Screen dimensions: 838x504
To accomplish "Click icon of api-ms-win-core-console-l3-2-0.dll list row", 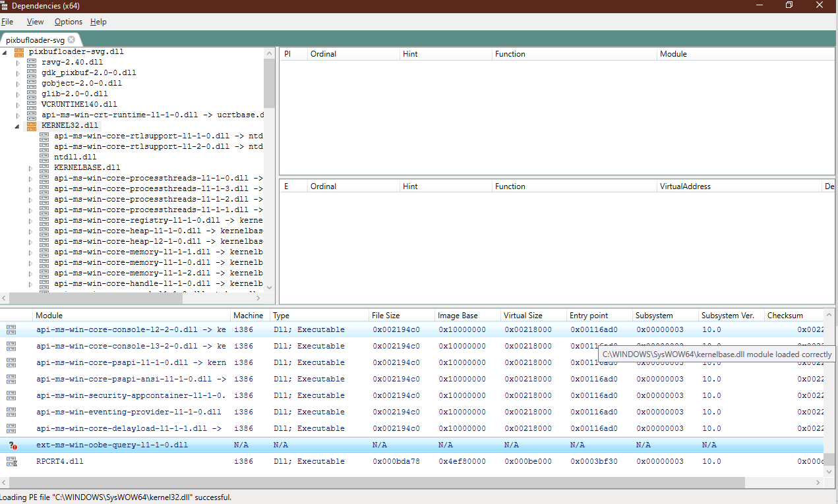I will [12, 346].
